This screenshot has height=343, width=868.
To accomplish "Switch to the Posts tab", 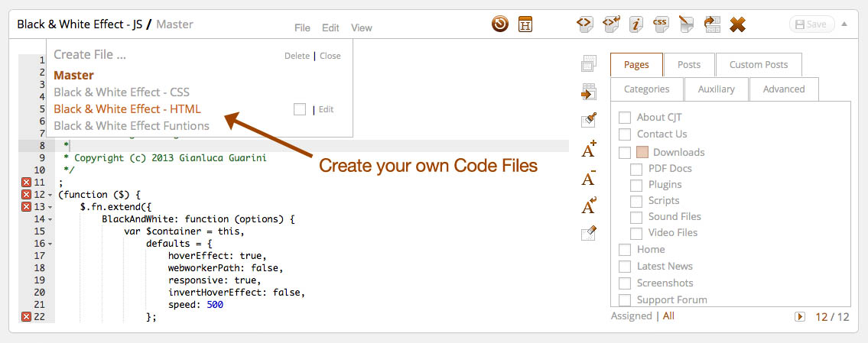I will pyautogui.click(x=688, y=65).
